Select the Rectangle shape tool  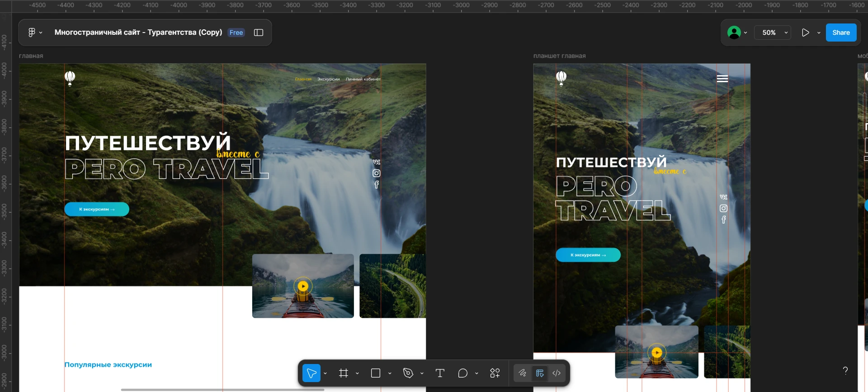376,373
